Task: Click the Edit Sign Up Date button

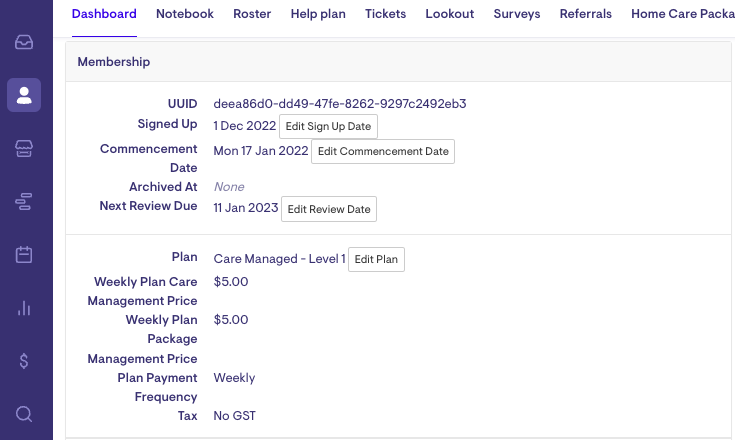Action: (x=328, y=127)
